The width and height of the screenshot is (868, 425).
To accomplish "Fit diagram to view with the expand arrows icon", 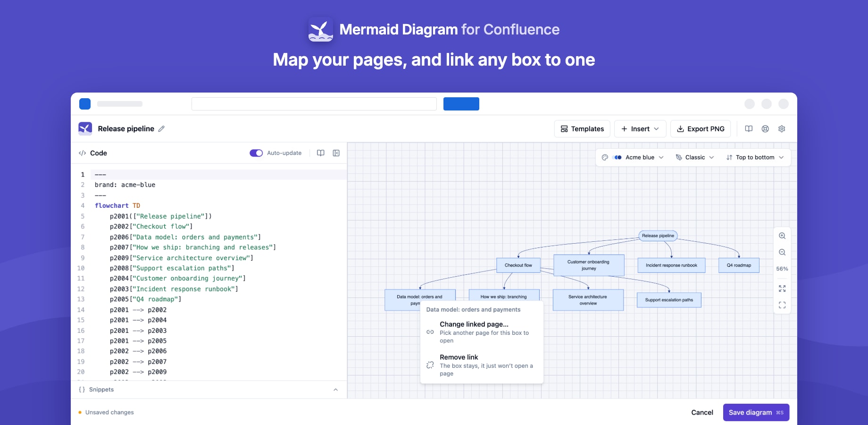I will click(782, 289).
